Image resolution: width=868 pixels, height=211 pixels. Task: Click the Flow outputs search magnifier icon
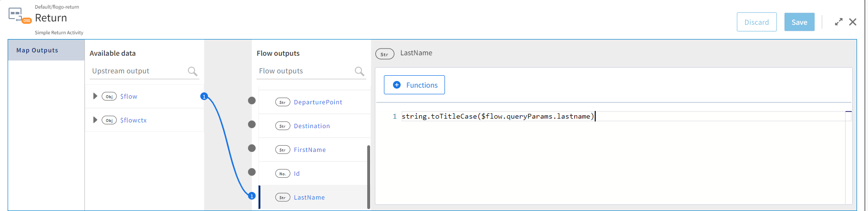click(x=360, y=71)
